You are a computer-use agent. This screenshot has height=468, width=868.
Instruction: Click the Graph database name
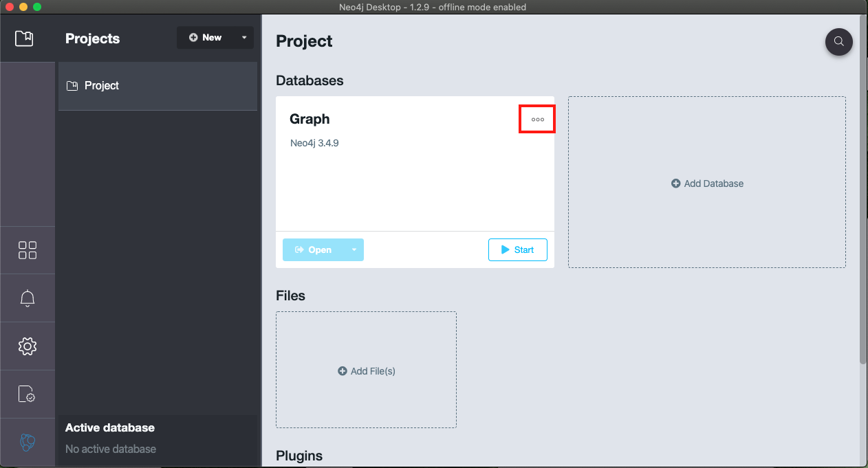coord(310,119)
